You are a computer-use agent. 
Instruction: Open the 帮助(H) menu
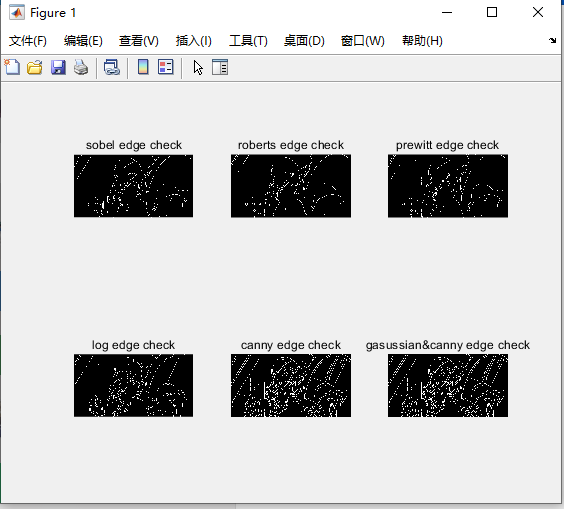(x=422, y=41)
